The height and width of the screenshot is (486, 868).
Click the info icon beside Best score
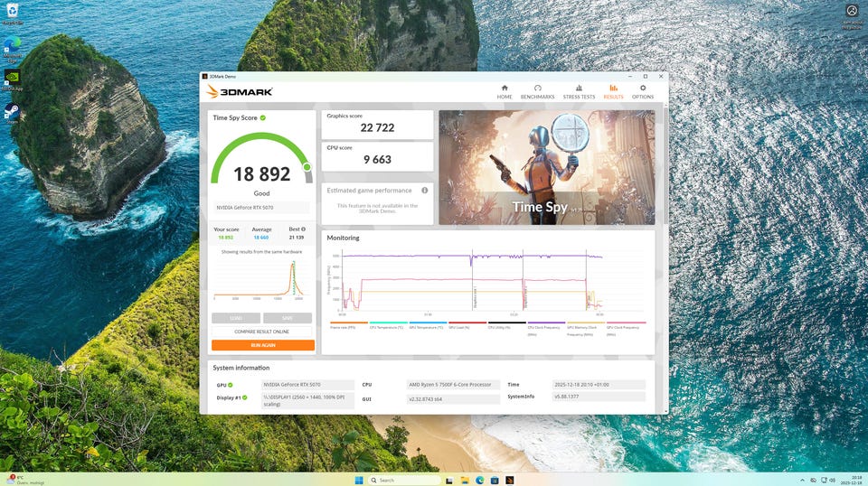click(x=303, y=229)
